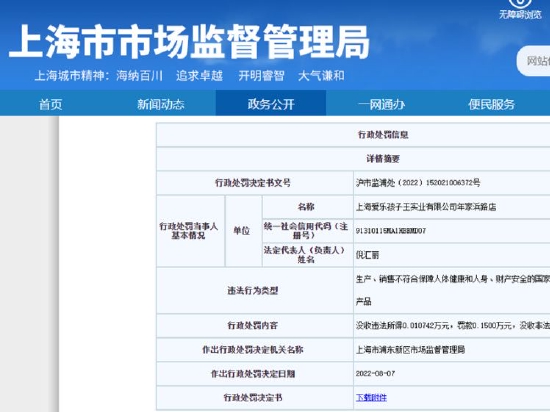
Task: Select penalty content text 没收违法所得0.010742万元
Action: [402, 326]
